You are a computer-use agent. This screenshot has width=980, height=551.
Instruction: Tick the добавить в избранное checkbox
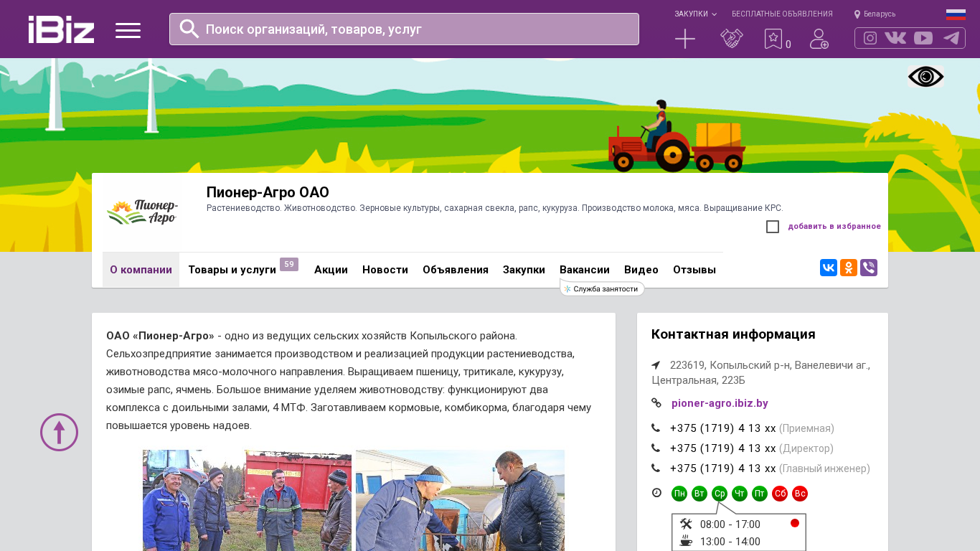(773, 227)
